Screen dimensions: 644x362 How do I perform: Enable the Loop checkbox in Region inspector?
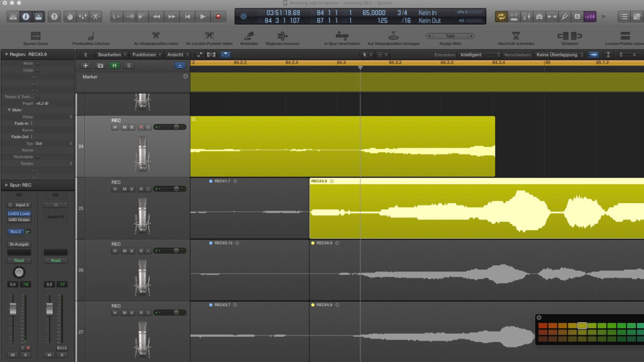pos(38,70)
